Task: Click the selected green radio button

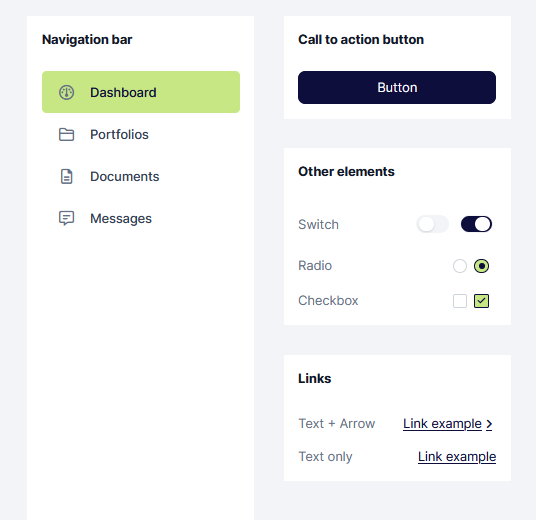Action: coord(481,266)
